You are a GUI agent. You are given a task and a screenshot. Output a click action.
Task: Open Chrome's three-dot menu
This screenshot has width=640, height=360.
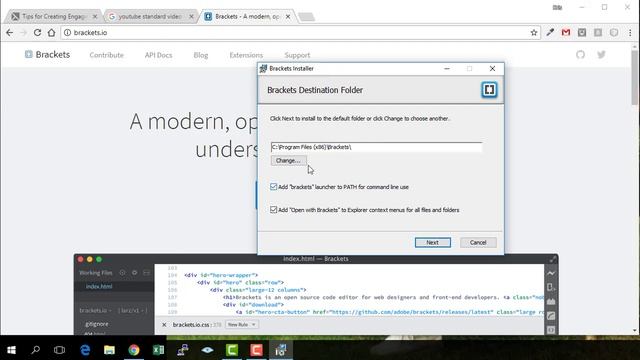630,33
